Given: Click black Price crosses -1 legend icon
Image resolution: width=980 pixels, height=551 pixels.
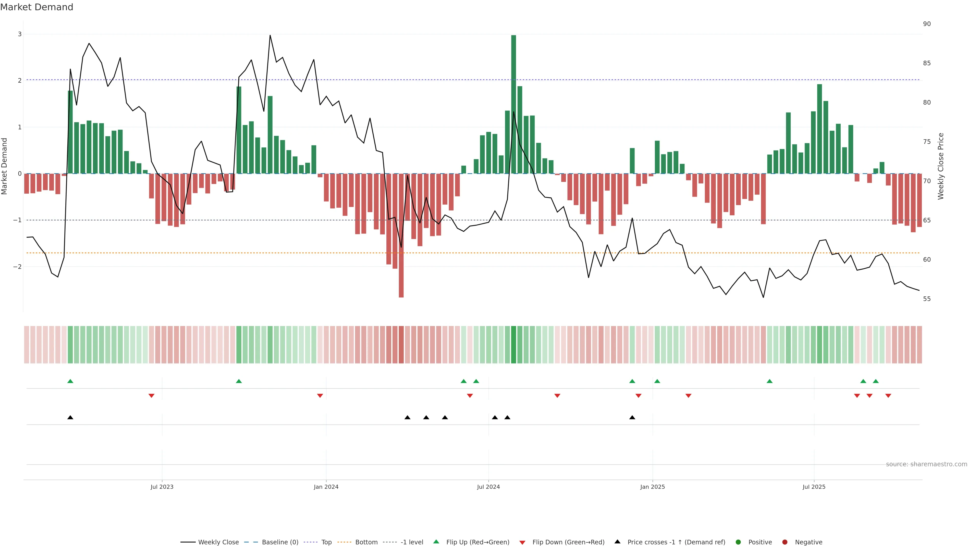Looking at the screenshot, I should 617,542.
